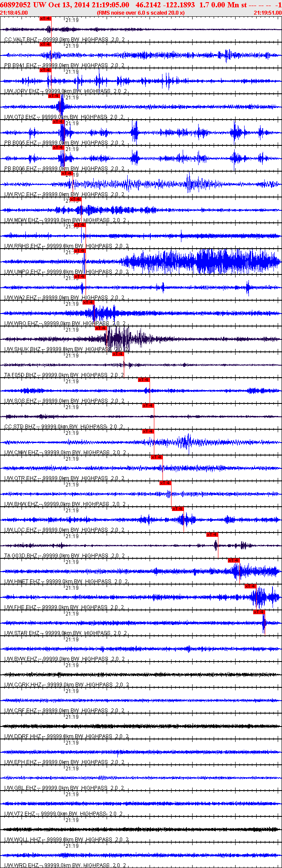Click the red pick marker on the UW.OTR.EHZ trace
This screenshot has height=868, width=282.
coord(157,457)
